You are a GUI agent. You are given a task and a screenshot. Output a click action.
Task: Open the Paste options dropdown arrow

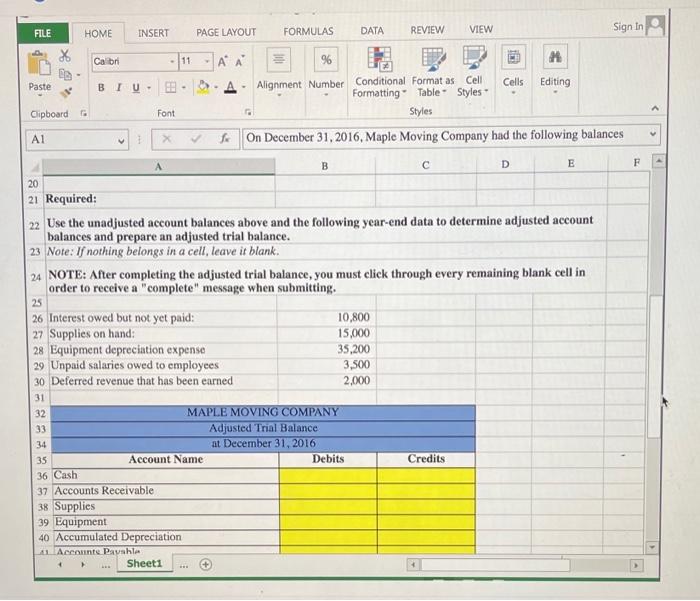[x=39, y=95]
